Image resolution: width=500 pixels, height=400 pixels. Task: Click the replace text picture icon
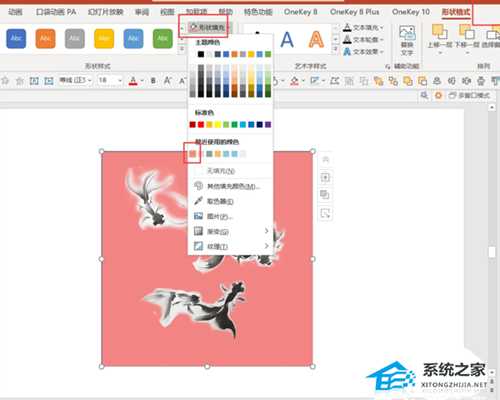(x=407, y=40)
